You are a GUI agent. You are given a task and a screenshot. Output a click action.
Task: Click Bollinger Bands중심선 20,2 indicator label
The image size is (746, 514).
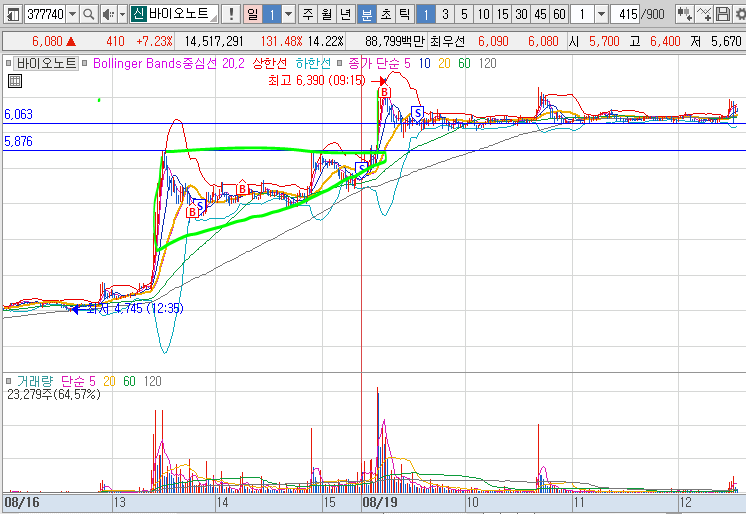(169, 63)
